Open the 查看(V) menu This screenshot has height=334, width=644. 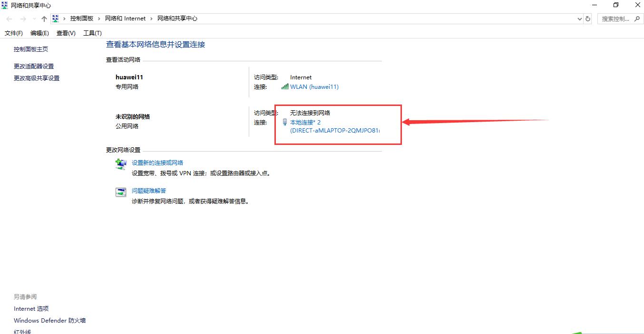click(66, 33)
